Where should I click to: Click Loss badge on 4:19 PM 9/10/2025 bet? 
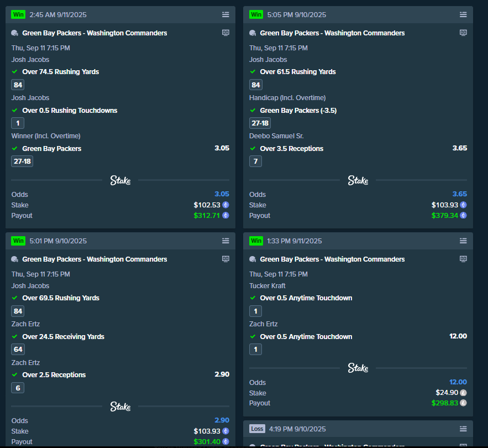[257, 429]
